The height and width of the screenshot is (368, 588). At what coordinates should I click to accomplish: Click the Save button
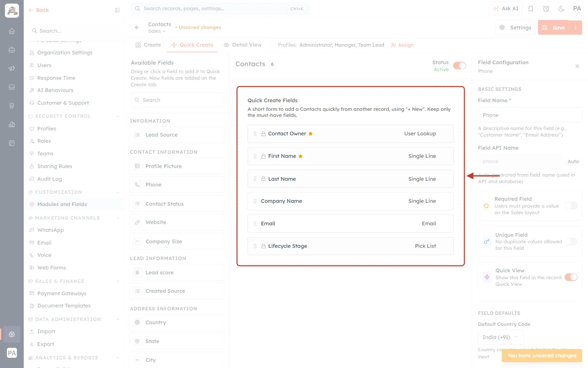(554, 27)
